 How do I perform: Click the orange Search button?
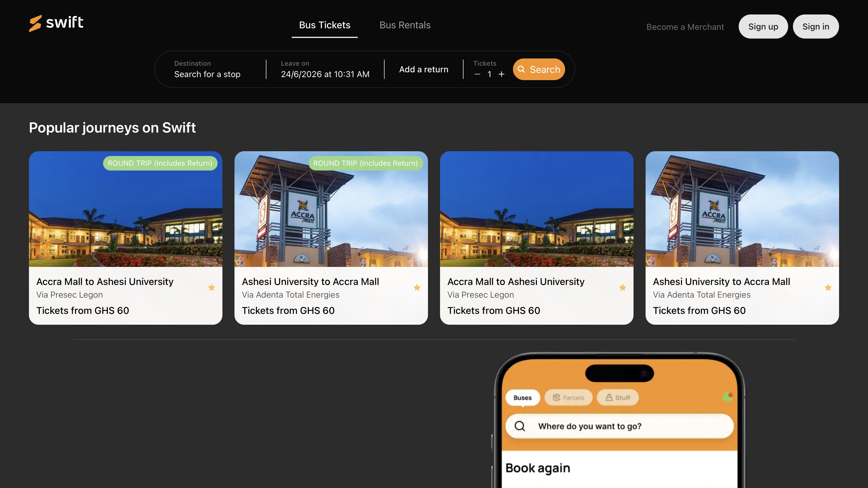pos(539,69)
